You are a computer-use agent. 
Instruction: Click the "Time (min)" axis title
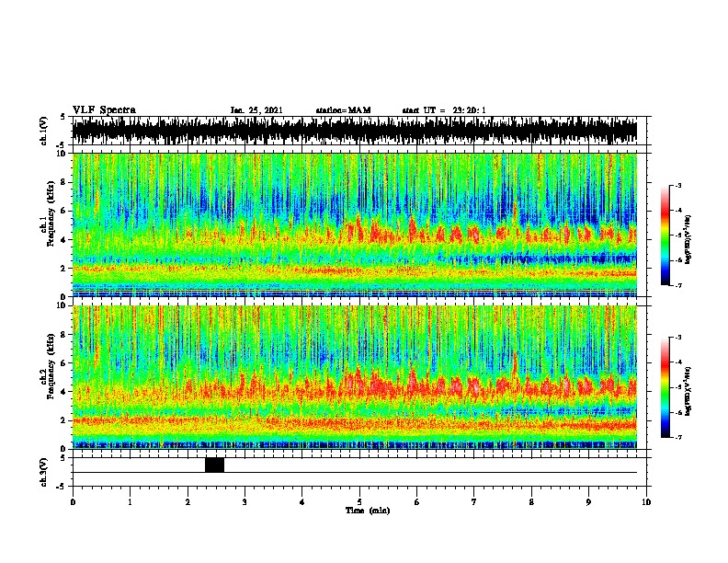coord(368,511)
